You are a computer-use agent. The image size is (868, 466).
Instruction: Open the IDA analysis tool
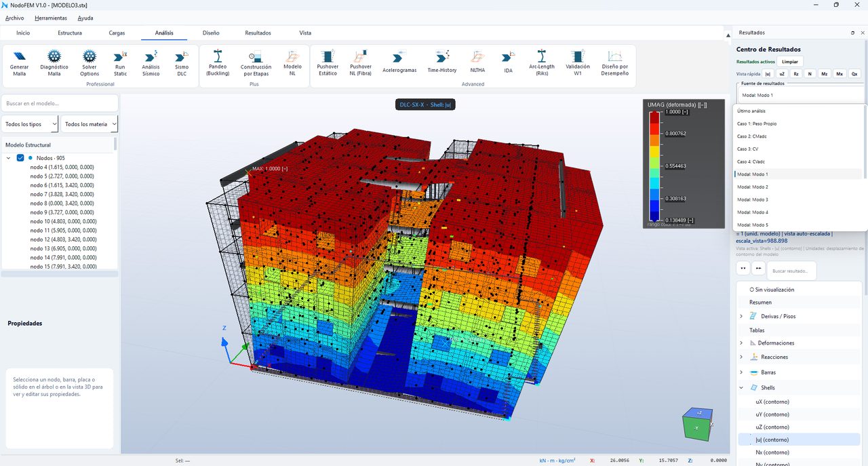[508, 63]
